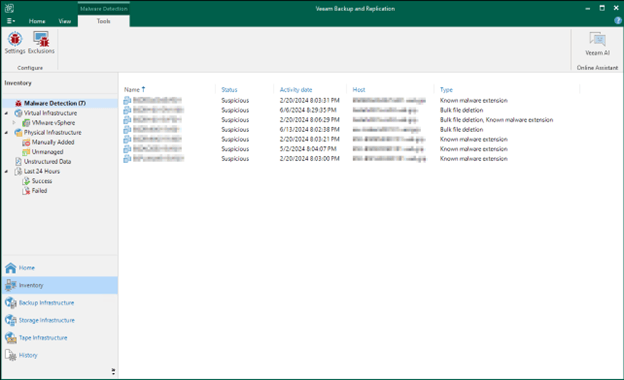
Task: Sort list by Host column header
Action: point(359,90)
